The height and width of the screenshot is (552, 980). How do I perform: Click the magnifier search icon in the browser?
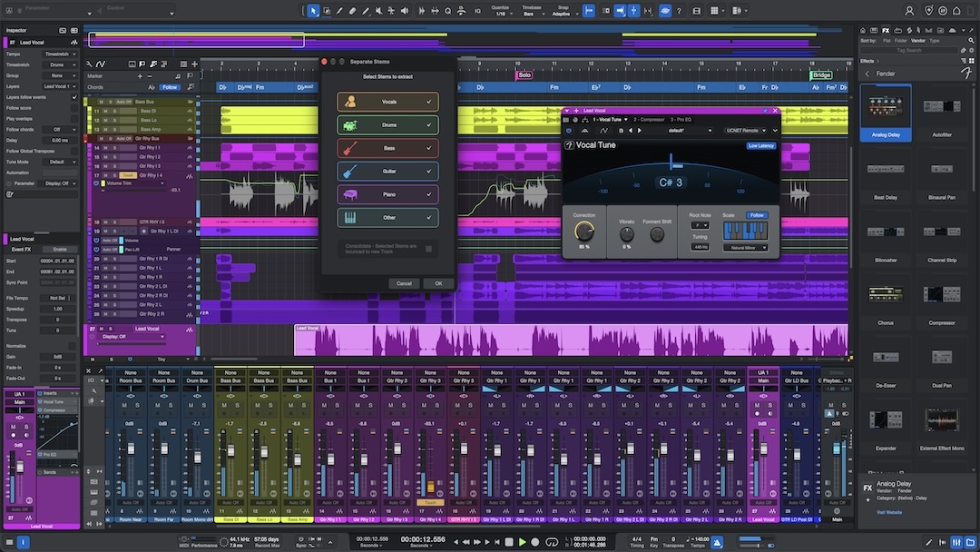971,41
